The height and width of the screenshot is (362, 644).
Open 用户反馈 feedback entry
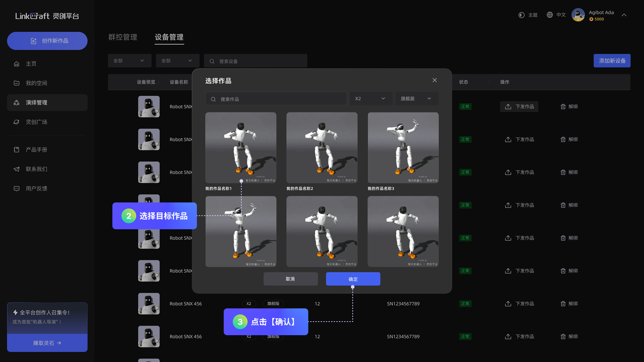[x=36, y=188]
